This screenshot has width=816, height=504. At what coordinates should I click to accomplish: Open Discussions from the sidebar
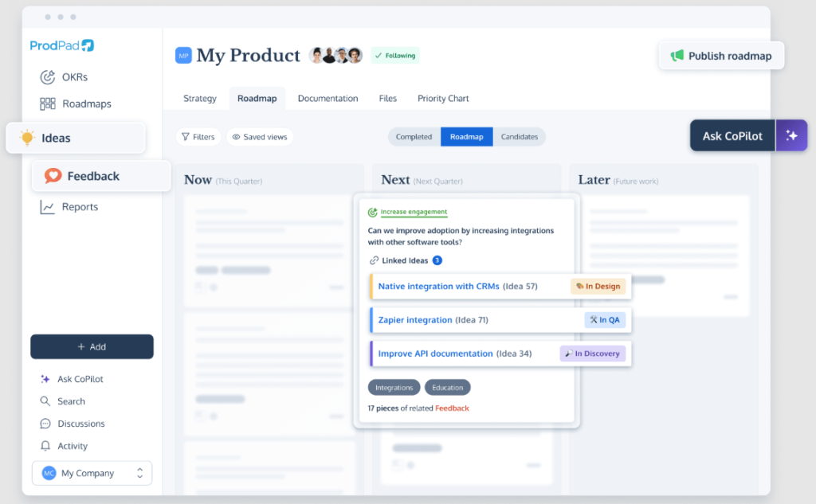pos(80,424)
